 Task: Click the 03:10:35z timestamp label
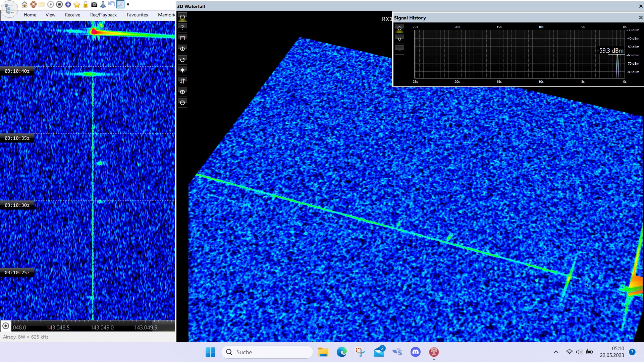click(17, 138)
